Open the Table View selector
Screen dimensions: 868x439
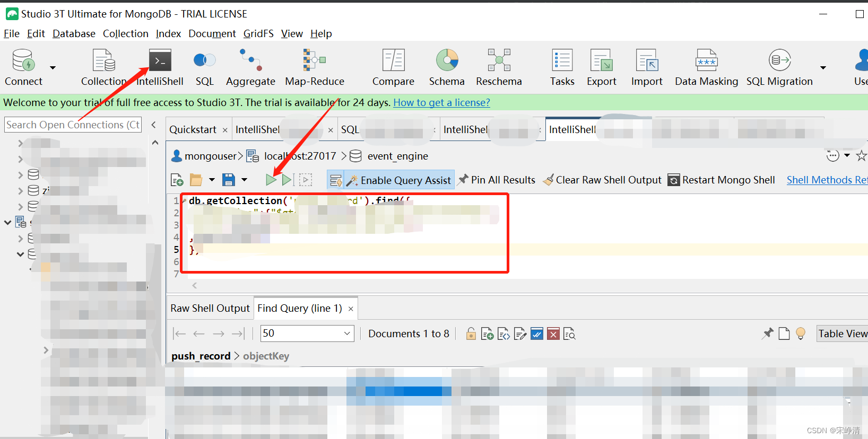pos(843,333)
